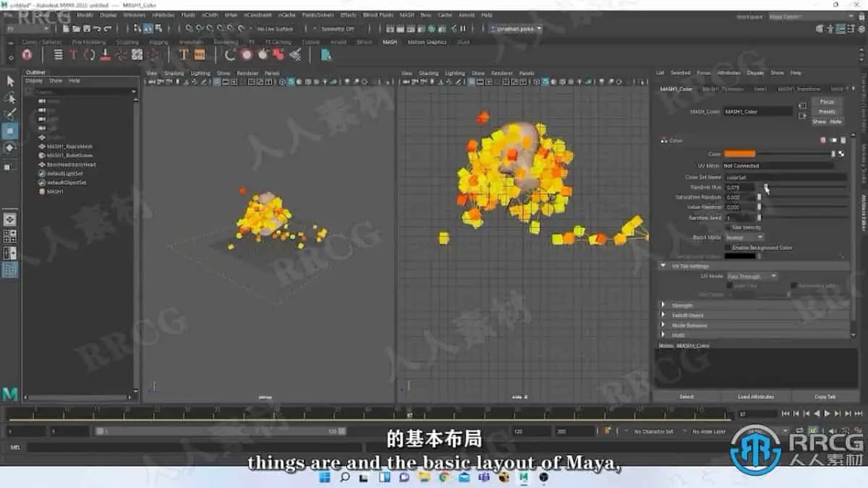Click the Load Attributes button

[x=755, y=397]
